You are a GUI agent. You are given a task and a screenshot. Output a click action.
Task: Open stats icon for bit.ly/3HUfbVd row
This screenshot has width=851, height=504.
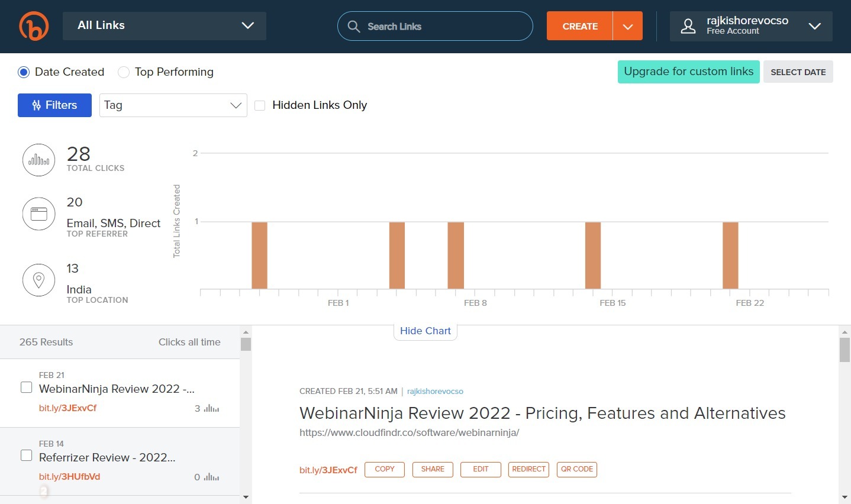[x=212, y=477]
